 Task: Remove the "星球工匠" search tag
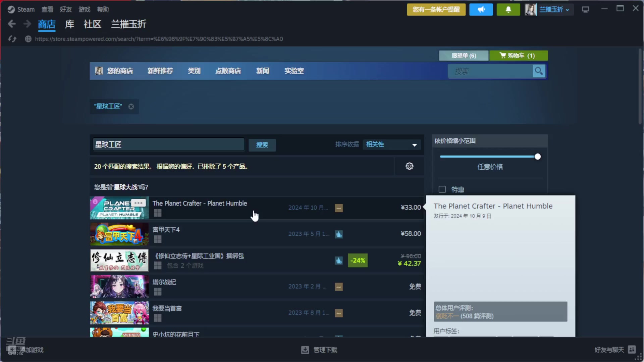(131, 107)
